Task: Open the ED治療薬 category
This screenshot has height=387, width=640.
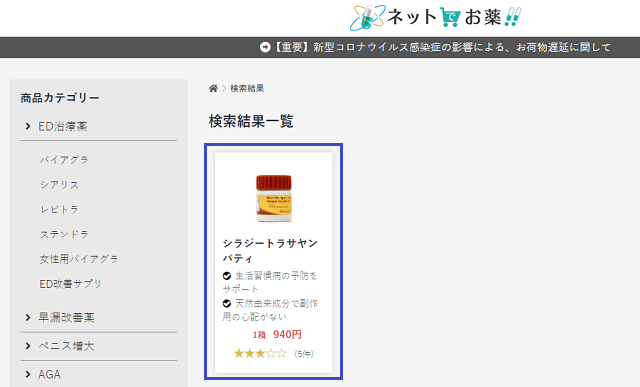Action: click(x=63, y=127)
